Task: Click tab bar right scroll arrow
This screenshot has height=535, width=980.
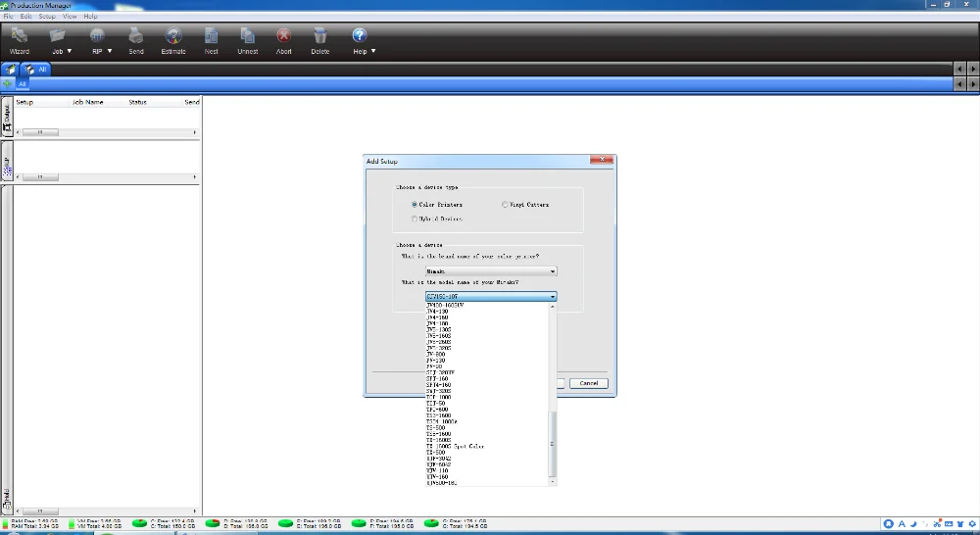Action: 973,69
